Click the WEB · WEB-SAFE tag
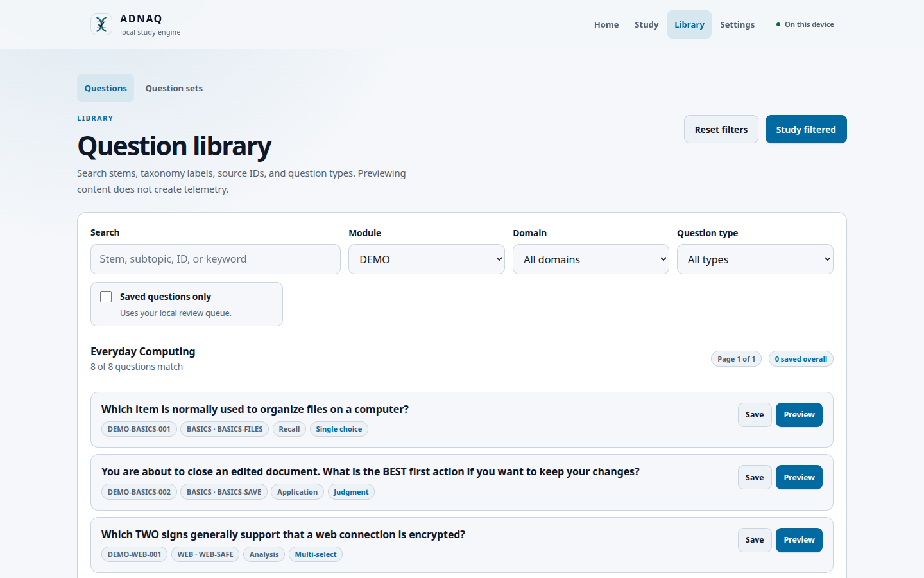This screenshot has width=924, height=578. (x=205, y=554)
